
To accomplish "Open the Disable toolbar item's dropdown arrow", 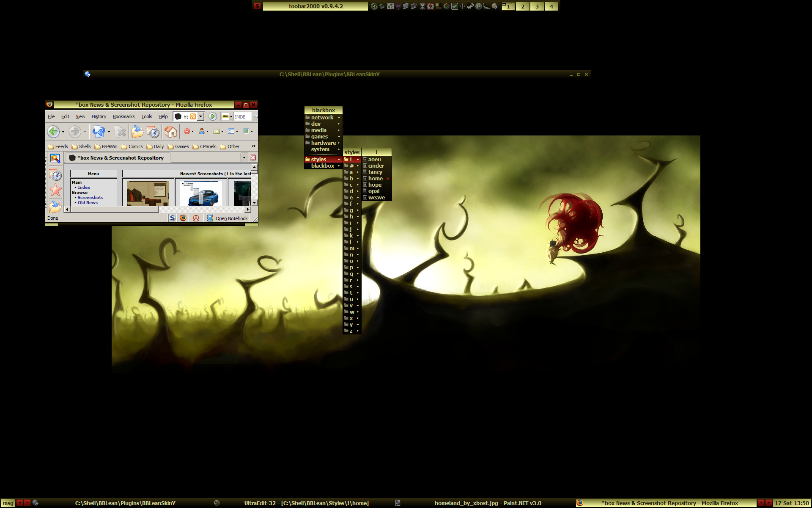I will pos(192,132).
